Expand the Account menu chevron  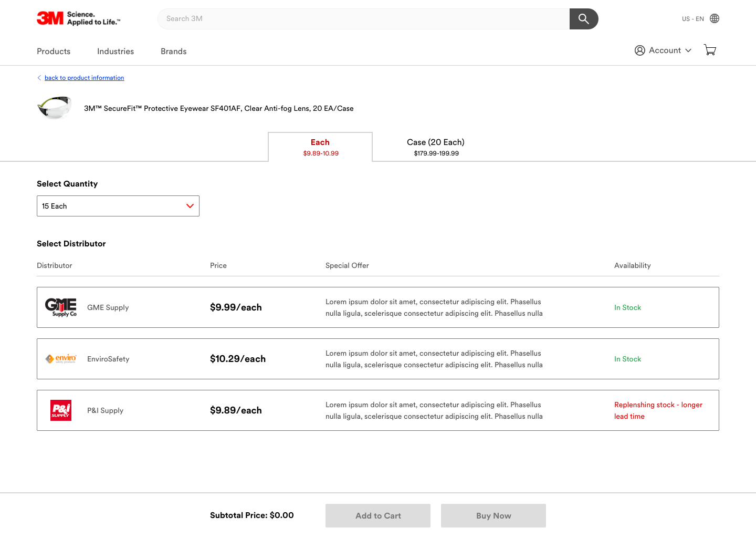[x=688, y=50]
